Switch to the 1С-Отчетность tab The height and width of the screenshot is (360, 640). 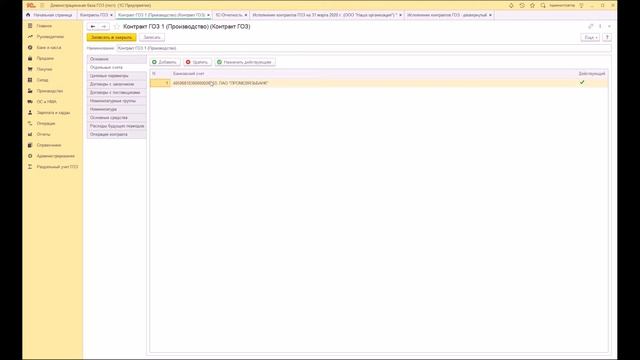pyautogui.click(x=229, y=15)
